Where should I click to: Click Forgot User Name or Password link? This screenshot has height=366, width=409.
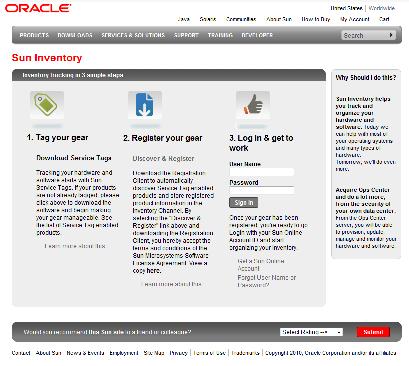point(267,281)
